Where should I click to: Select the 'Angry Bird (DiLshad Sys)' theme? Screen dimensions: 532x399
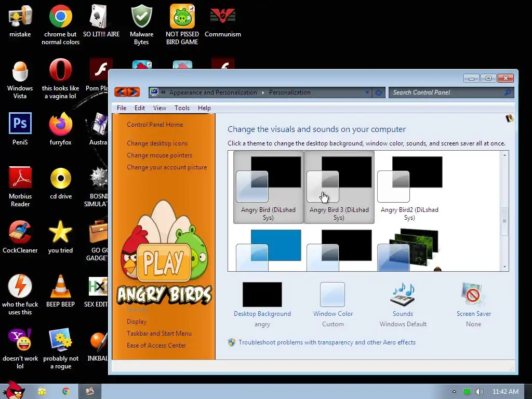(268, 188)
